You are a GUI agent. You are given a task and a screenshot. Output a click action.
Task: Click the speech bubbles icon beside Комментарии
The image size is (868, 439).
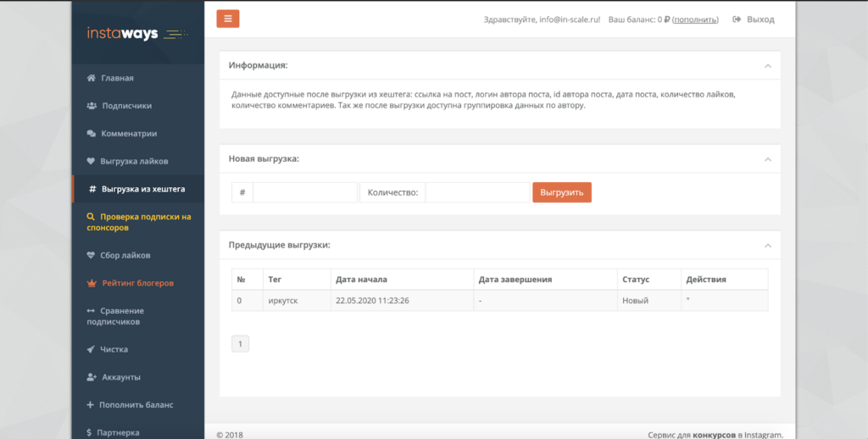coord(91,134)
